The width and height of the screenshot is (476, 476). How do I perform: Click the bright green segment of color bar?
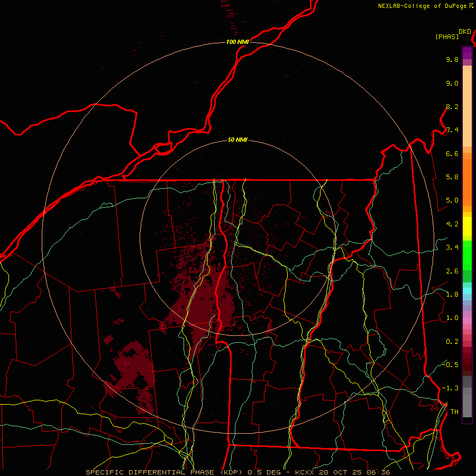467,255
